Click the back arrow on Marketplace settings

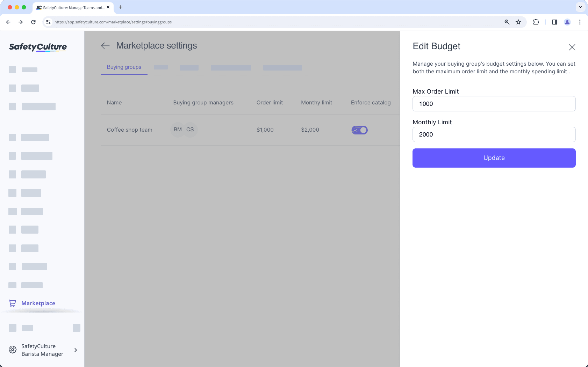[105, 46]
